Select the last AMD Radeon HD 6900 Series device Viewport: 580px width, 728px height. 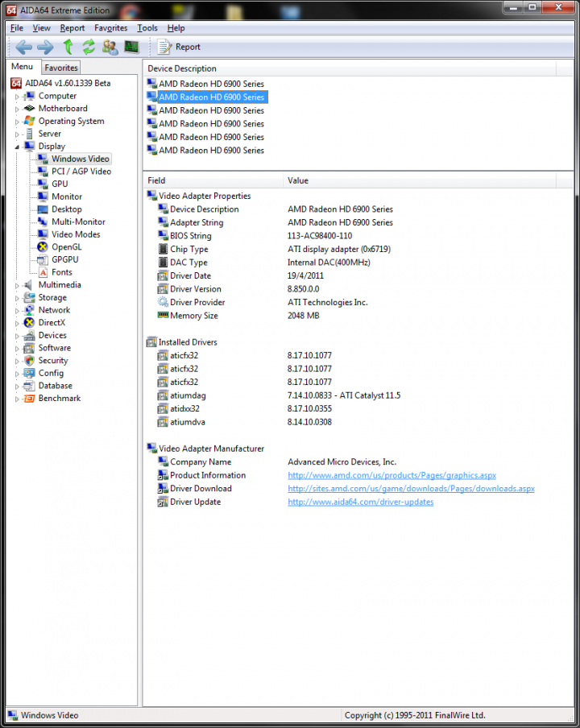point(211,151)
